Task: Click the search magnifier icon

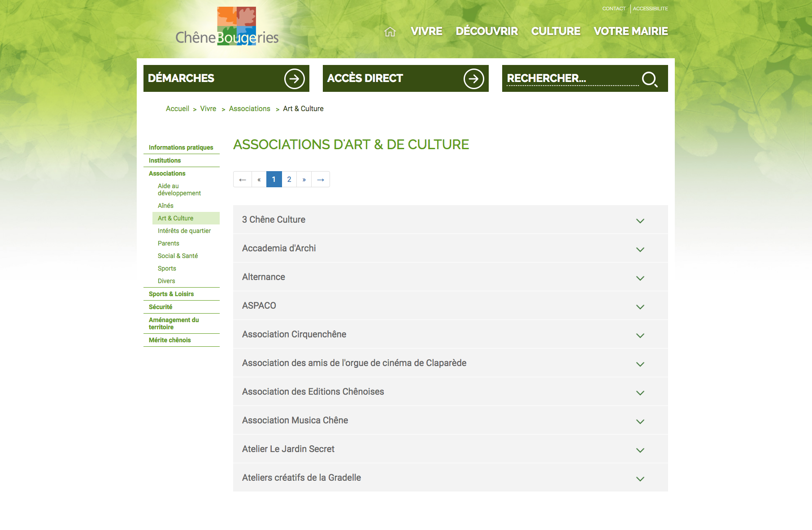Action: [650, 79]
